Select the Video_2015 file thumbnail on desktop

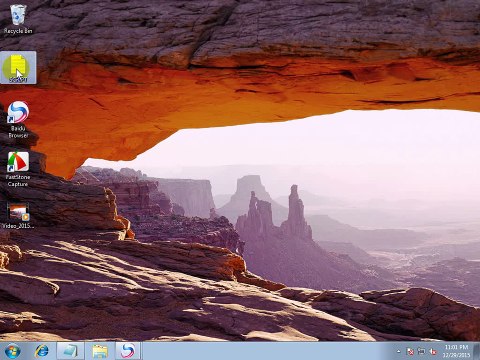pos(18,216)
